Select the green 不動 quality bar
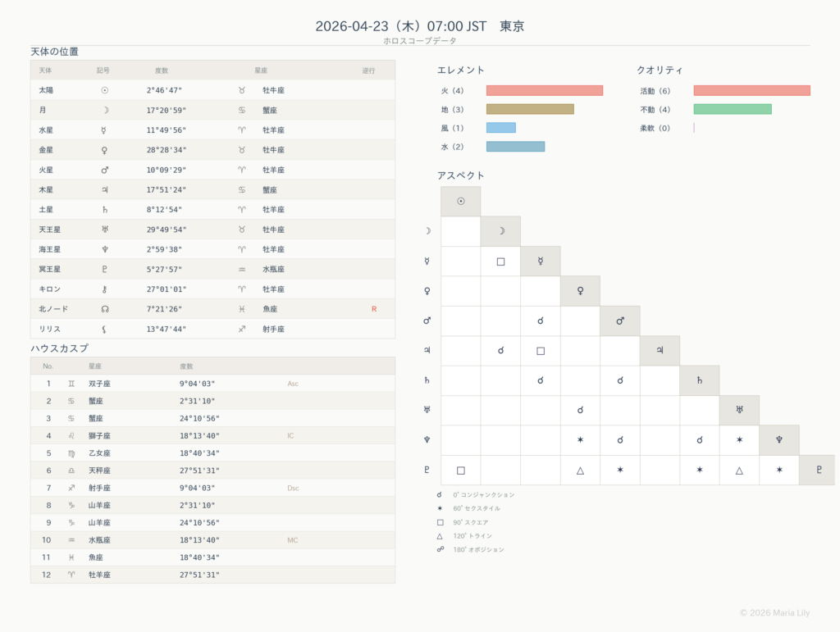840x632 pixels. (x=732, y=109)
